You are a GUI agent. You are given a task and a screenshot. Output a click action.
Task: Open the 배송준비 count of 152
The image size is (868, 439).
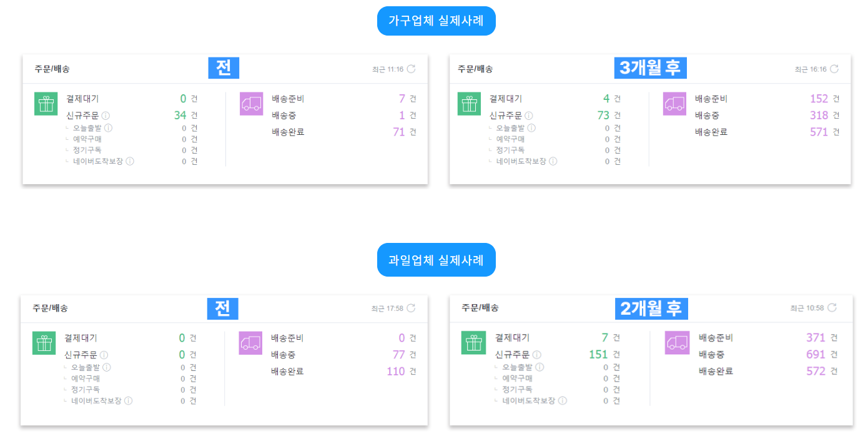click(x=819, y=99)
